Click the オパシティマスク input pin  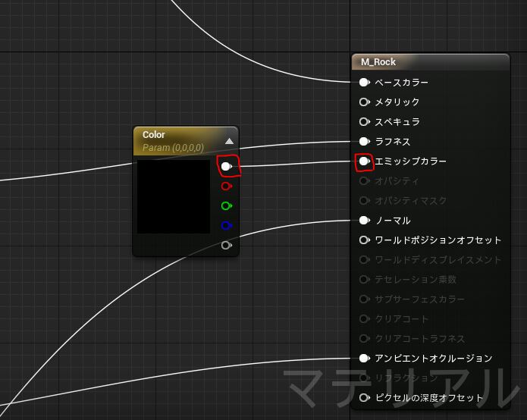click(x=364, y=201)
